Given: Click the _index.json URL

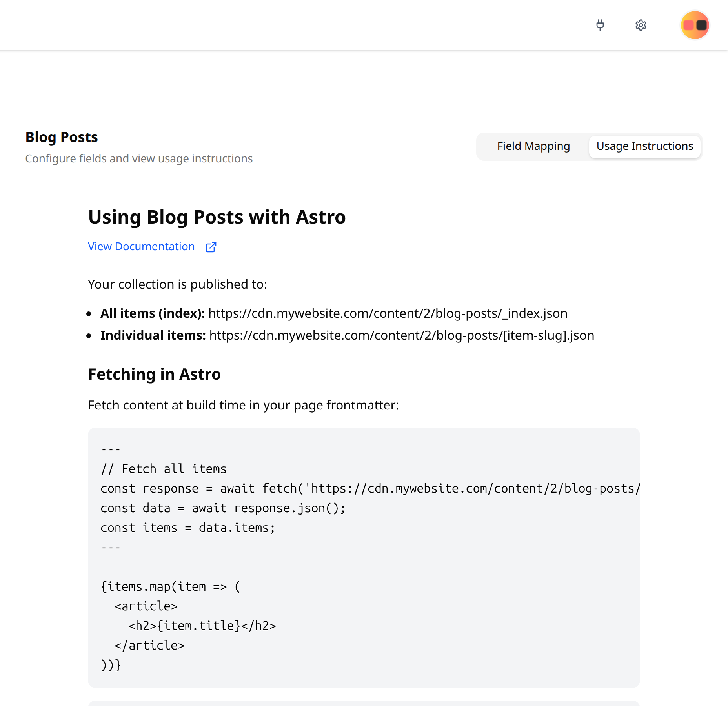Looking at the screenshot, I should click(x=388, y=313).
